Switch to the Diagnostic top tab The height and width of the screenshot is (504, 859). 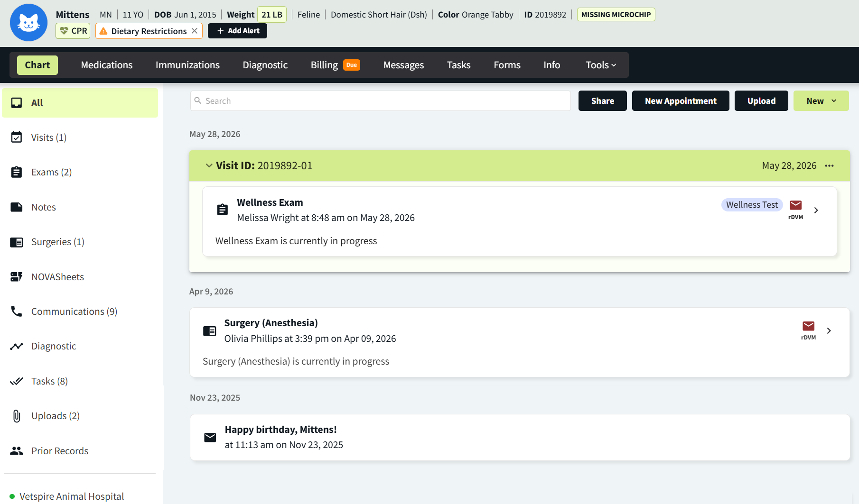click(x=265, y=65)
